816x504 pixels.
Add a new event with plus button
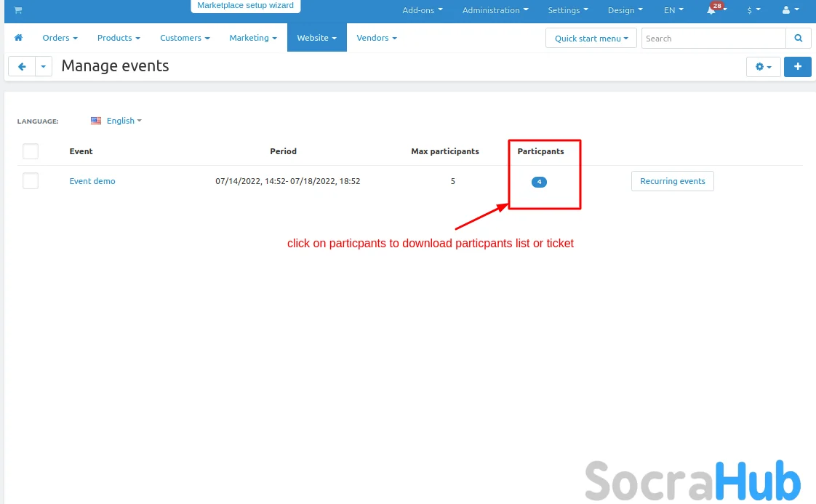tap(797, 67)
